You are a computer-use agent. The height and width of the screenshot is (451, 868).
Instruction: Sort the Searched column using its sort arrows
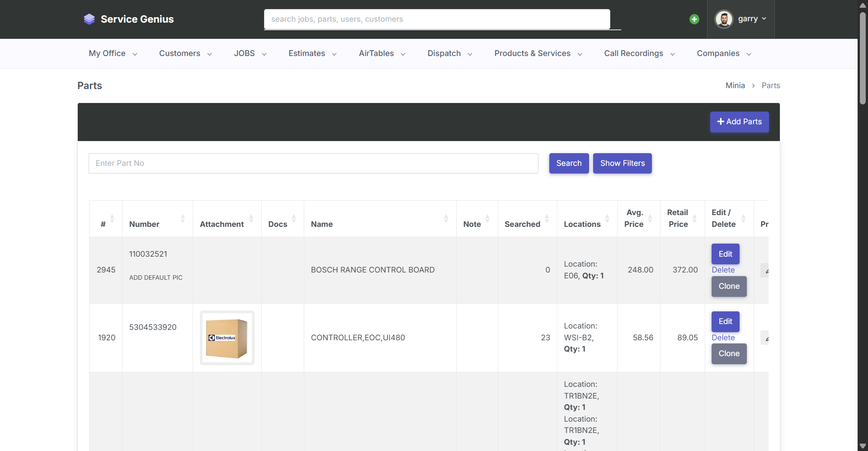(547, 219)
